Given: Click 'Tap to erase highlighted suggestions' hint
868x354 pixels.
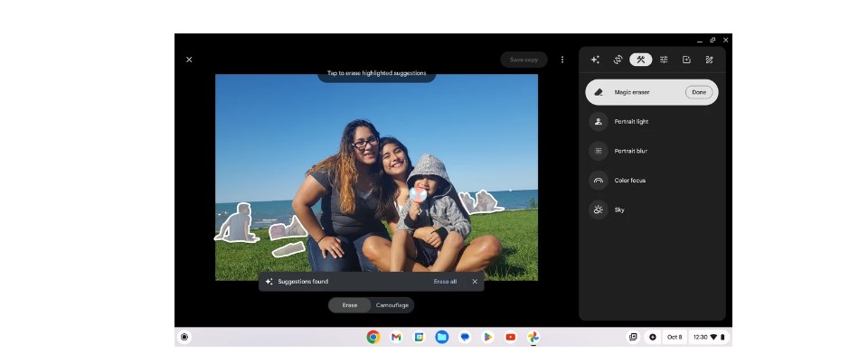Looking at the screenshot, I should pos(376,73).
